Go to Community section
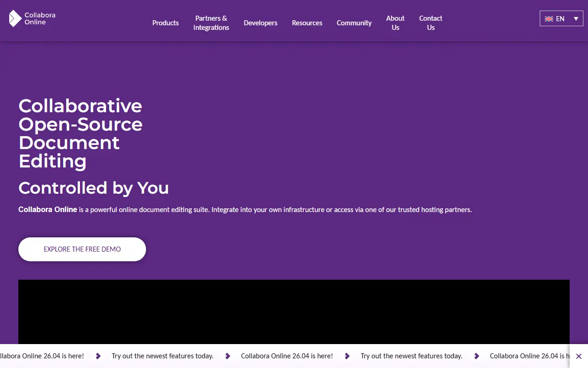The height and width of the screenshot is (368, 588). pyautogui.click(x=354, y=23)
